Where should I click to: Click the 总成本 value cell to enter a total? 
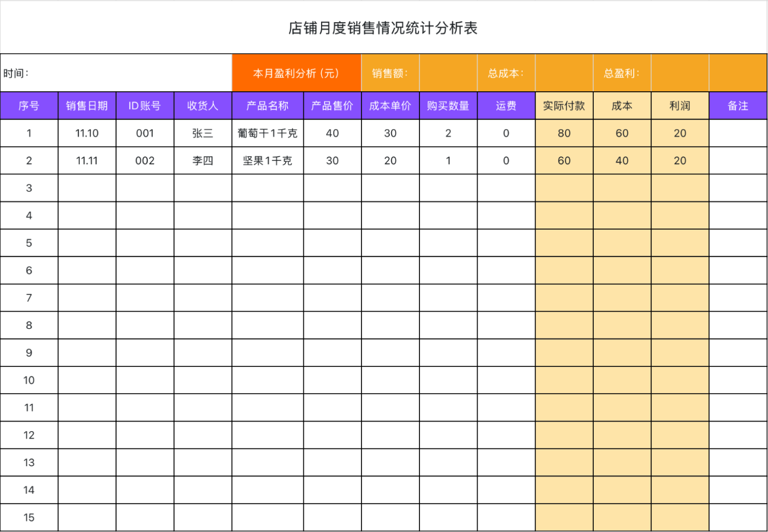click(564, 73)
